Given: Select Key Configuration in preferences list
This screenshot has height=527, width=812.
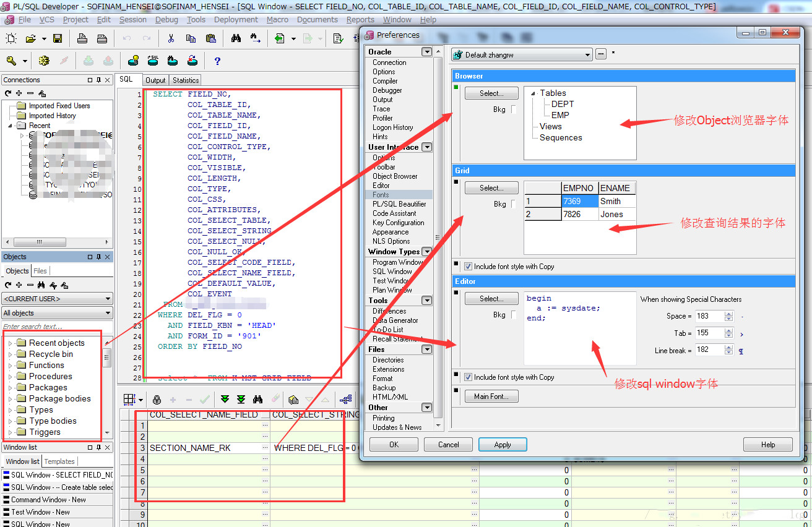Looking at the screenshot, I should click(399, 223).
